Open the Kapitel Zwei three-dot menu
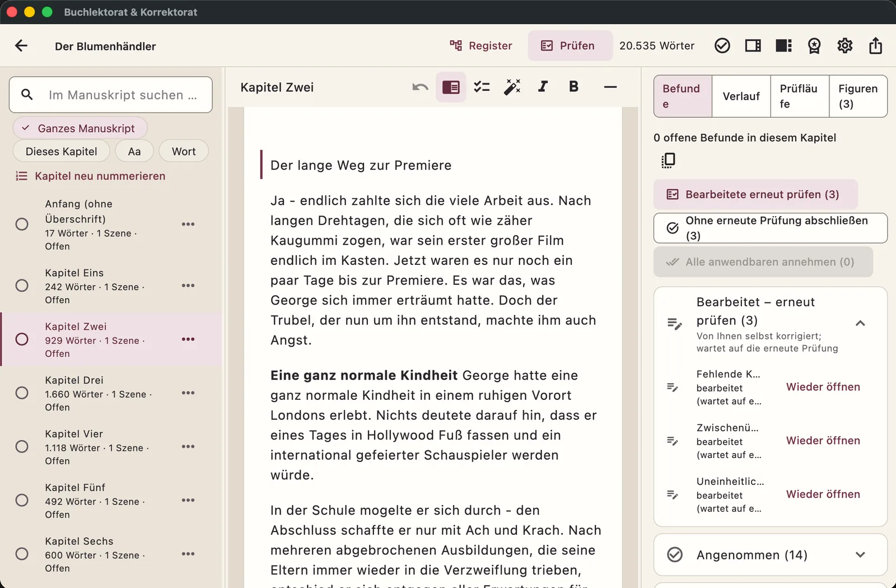896x588 pixels. tap(188, 339)
